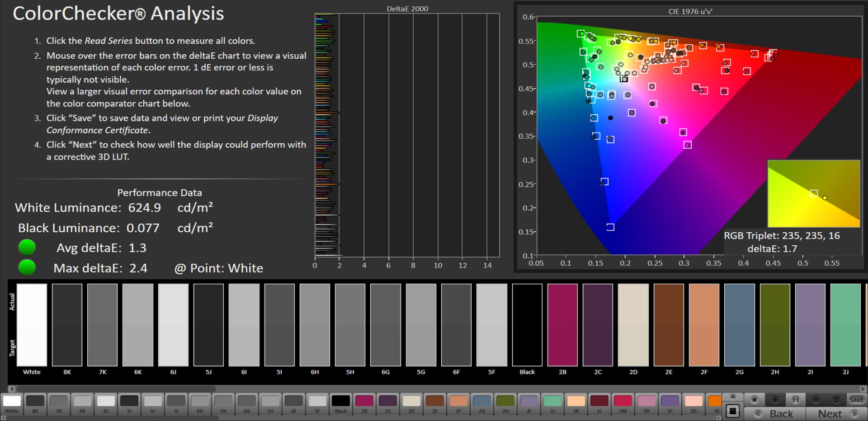Select the 5H patch in bottom strip
The width and height of the screenshot is (868, 421).
223,404
